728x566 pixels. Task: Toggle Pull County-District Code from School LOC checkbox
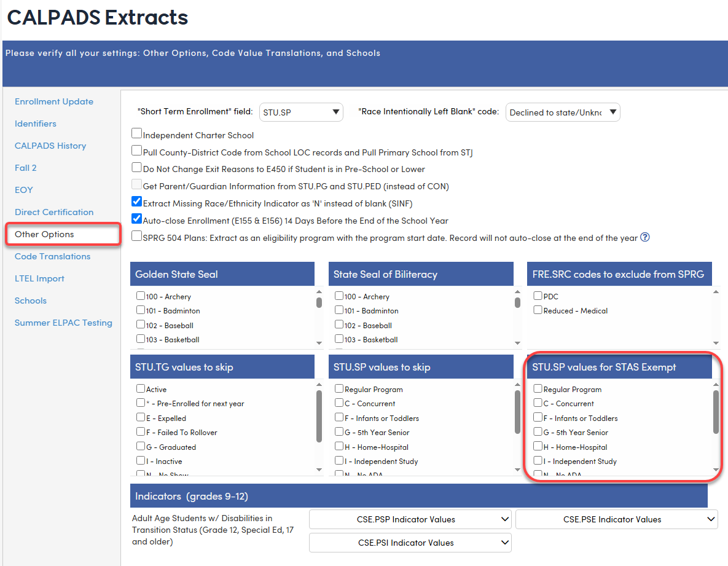click(x=136, y=151)
